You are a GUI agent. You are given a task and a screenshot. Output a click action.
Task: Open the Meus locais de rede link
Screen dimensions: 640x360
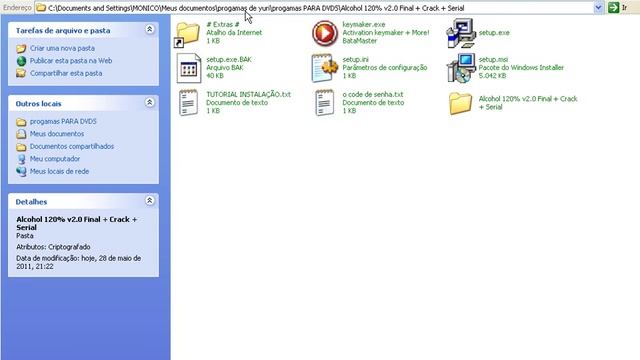59,171
